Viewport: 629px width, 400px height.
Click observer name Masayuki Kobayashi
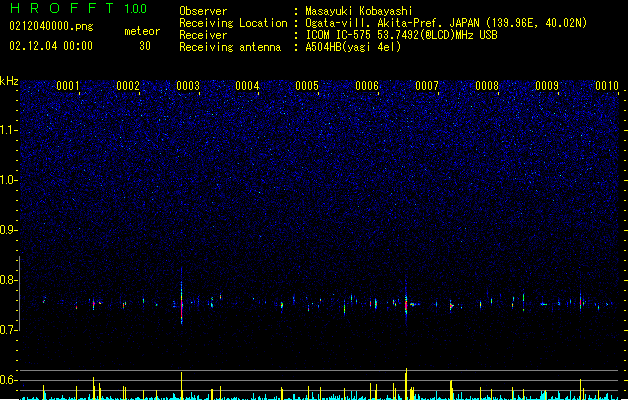click(x=359, y=11)
